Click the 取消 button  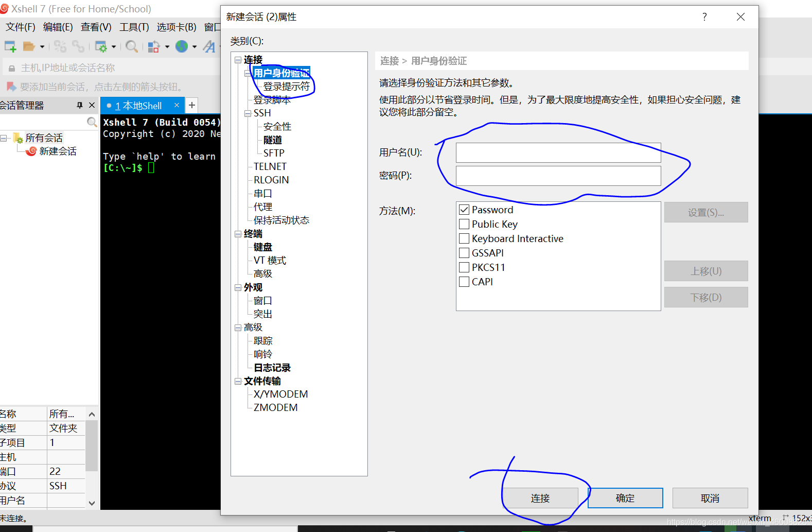click(x=710, y=498)
